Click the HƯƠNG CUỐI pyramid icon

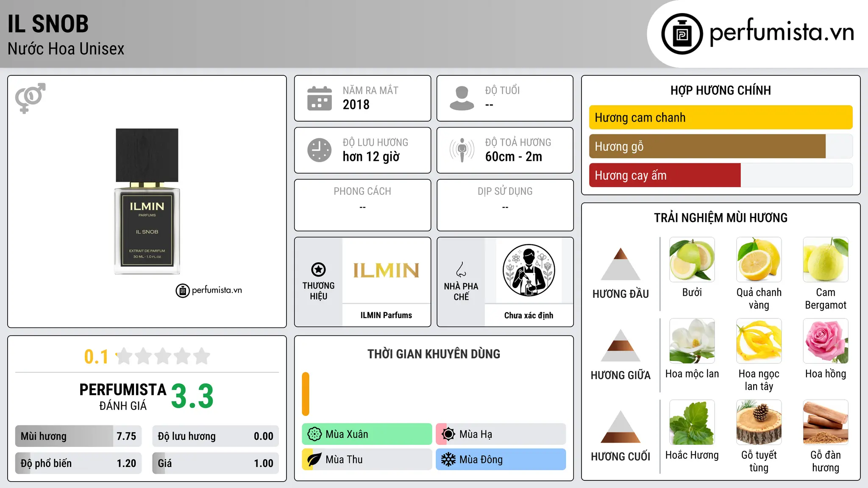(620, 427)
